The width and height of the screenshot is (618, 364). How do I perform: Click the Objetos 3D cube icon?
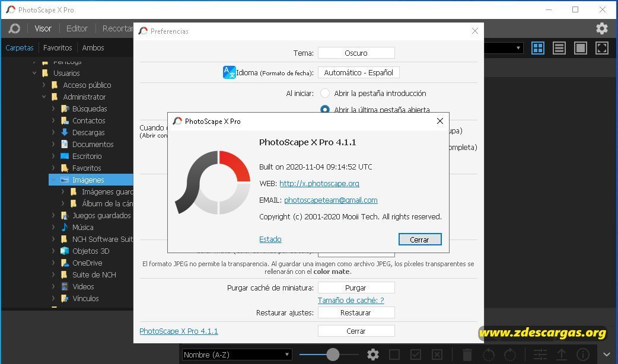point(65,251)
